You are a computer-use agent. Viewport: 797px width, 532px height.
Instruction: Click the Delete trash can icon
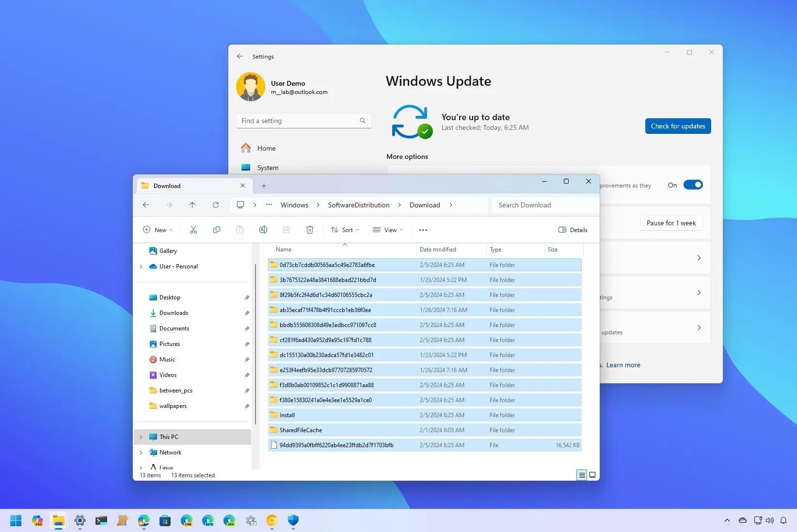tap(310, 230)
